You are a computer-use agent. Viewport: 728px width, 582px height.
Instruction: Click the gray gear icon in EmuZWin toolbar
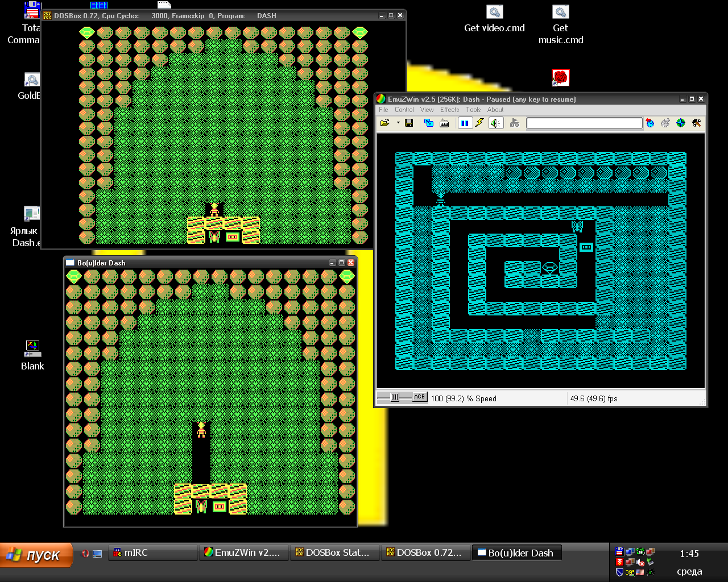665,123
